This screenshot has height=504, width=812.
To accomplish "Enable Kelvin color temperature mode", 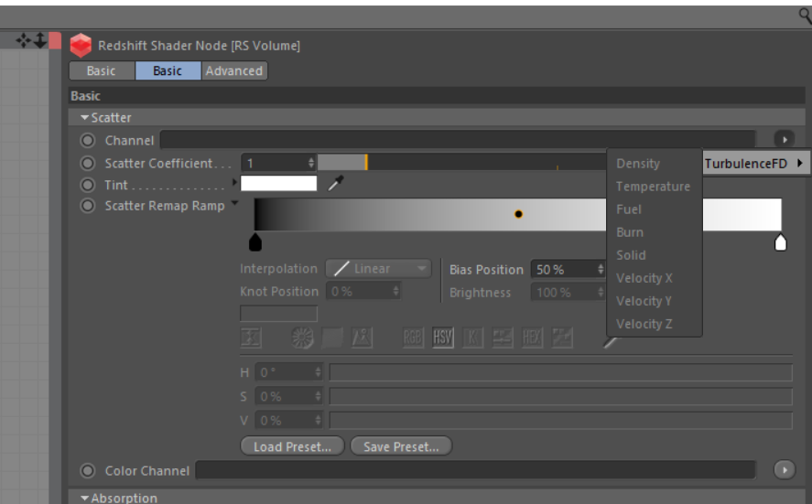I will click(x=472, y=338).
